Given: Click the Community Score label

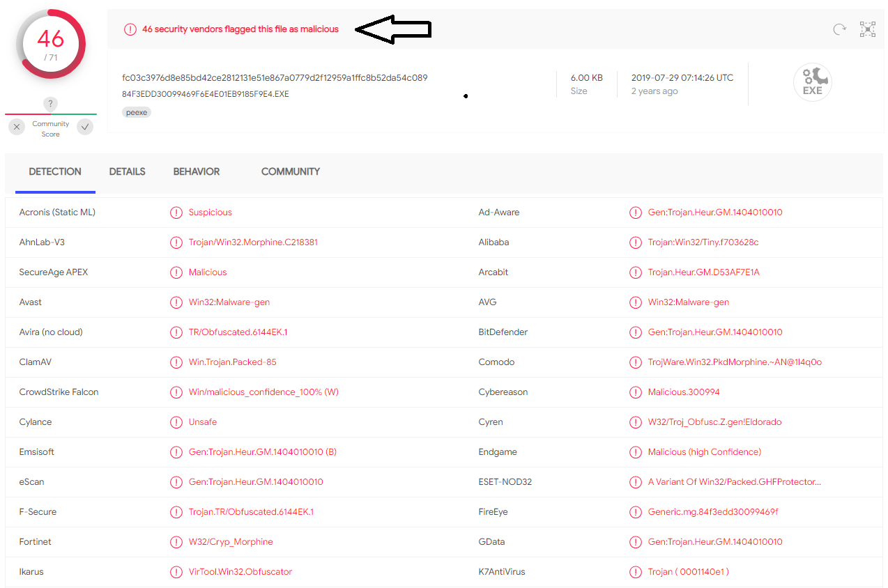Looking at the screenshot, I should point(51,129).
